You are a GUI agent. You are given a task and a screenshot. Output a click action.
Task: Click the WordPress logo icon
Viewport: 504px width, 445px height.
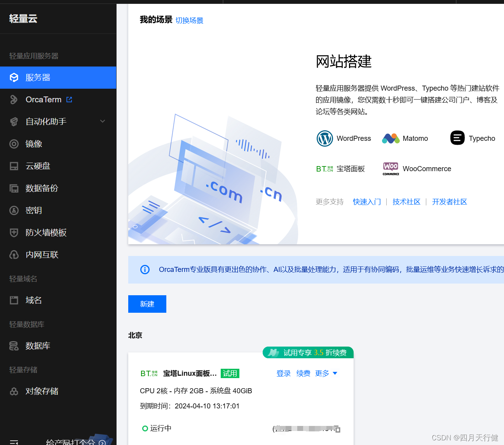click(x=324, y=138)
